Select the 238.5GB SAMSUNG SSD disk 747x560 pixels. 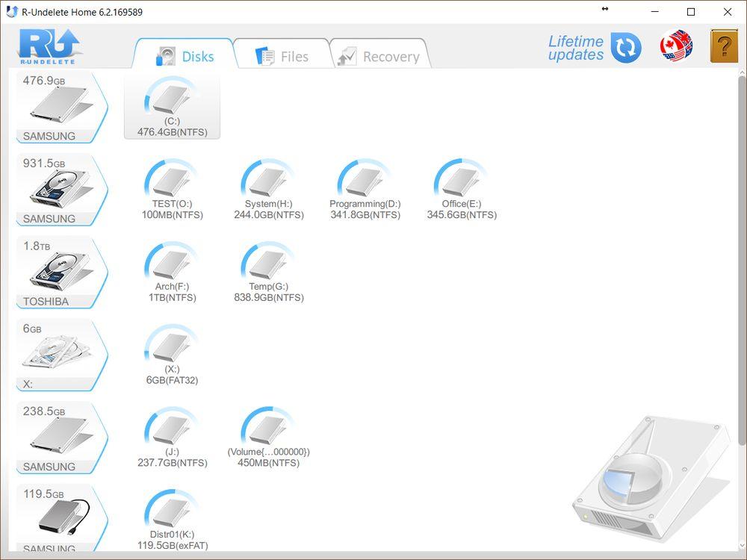[62, 438]
